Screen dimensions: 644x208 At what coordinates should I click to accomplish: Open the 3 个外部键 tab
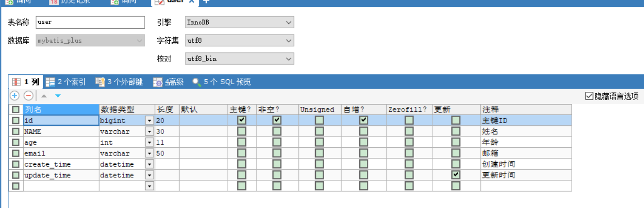tap(119, 82)
